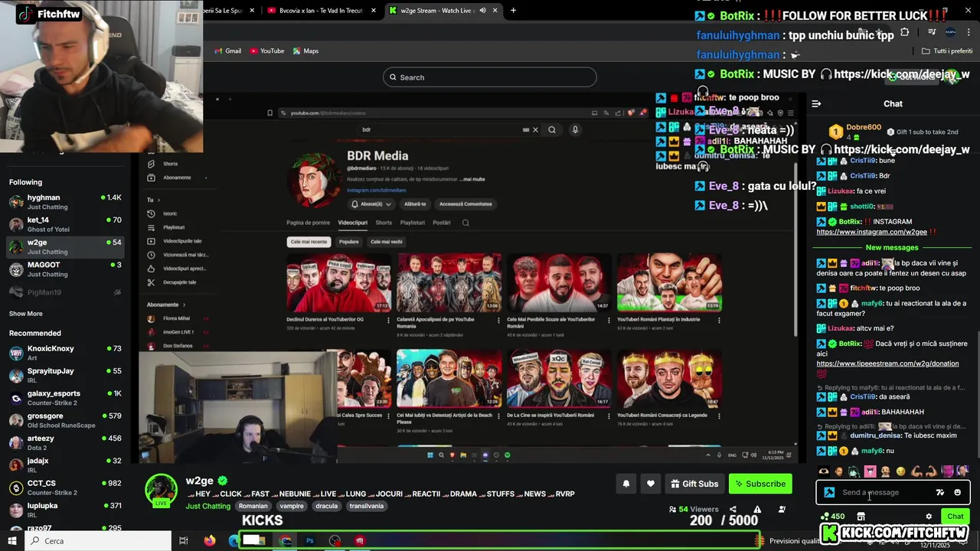The image size is (980, 551).
Task: Select the Populare filter chip in streamed YouTube
Action: (x=349, y=242)
